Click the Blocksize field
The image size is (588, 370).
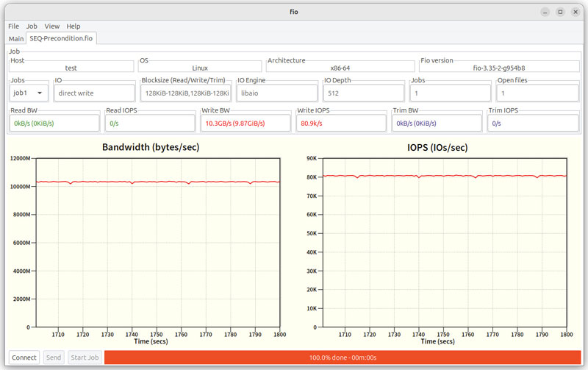click(x=187, y=93)
